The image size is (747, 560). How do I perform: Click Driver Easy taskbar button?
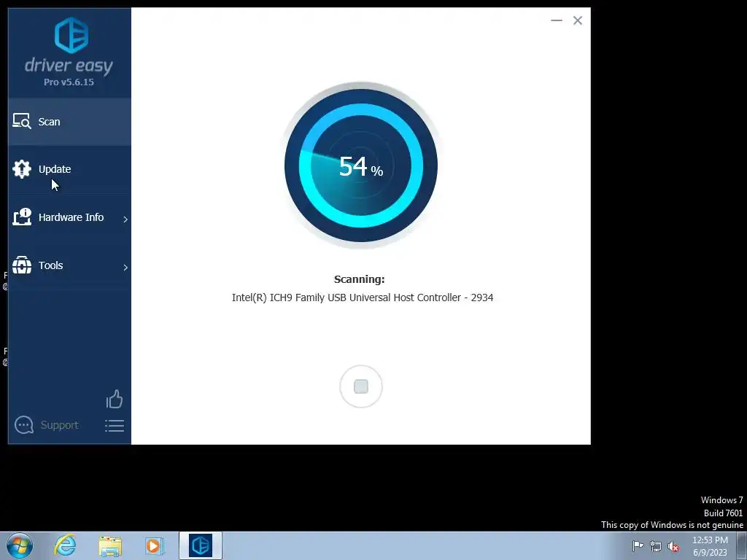click(201, 545)
